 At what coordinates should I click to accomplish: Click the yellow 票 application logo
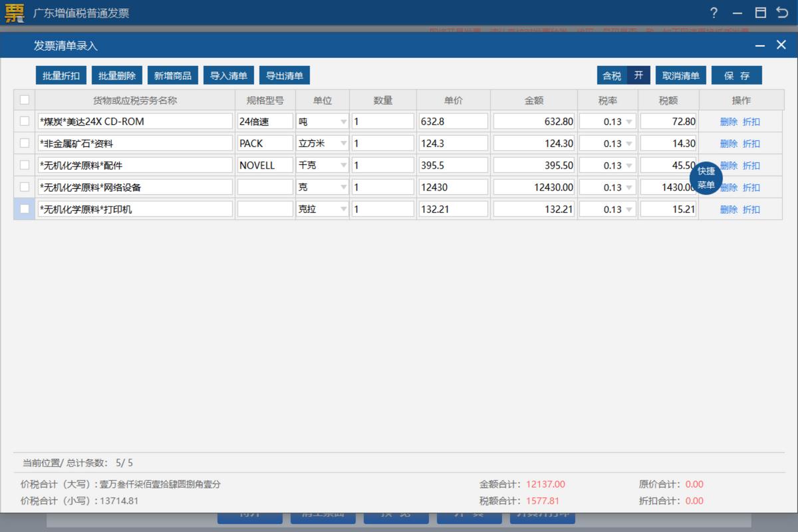pyautogui.click(x=14, y=13)
